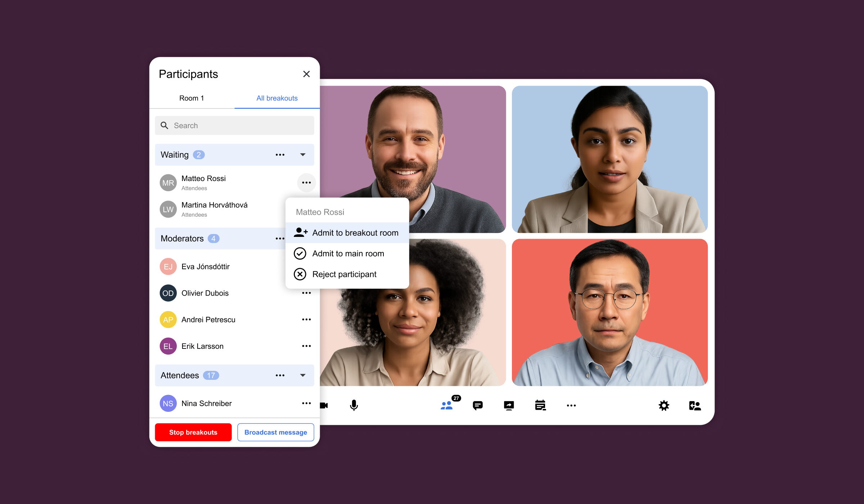Collapse the Attendees section arrow

303,375
